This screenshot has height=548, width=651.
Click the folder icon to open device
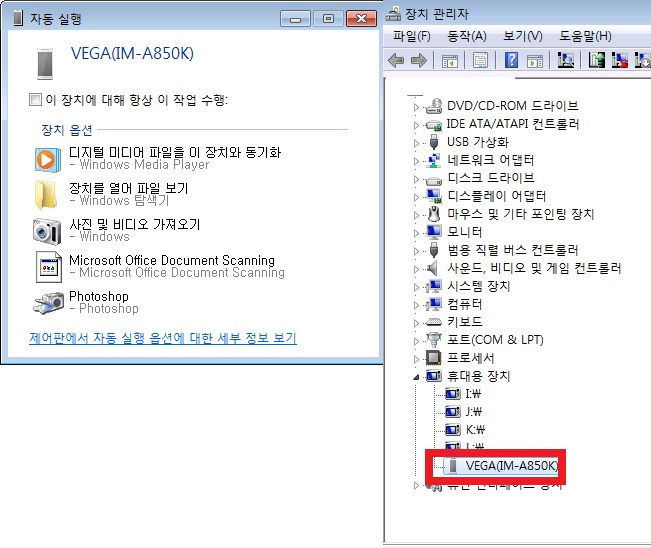(45, 194)
